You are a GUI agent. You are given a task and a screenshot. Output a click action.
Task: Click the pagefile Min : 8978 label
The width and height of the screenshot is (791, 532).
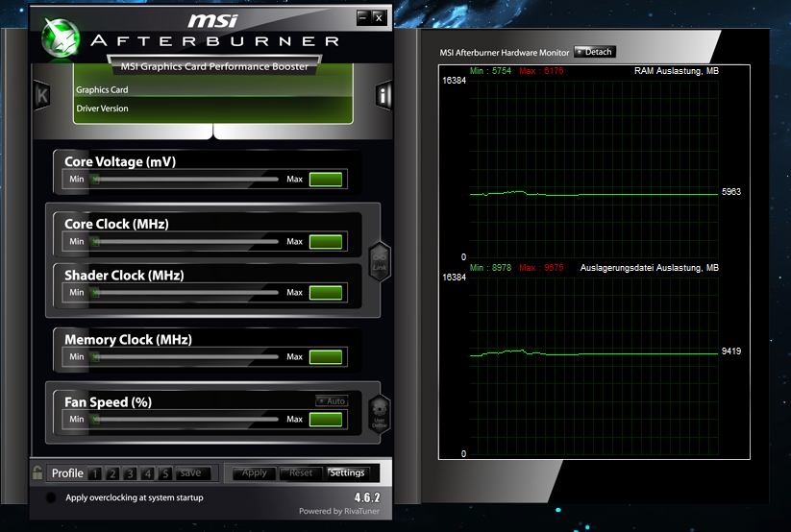(490, 268)
